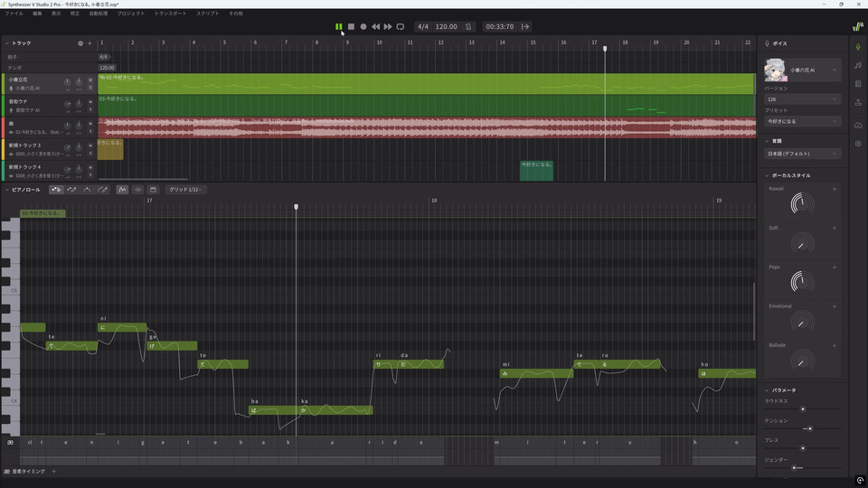Mute the 音街ウナ track
This screenshot has width=868, height=488.
[x=90, y=102]
